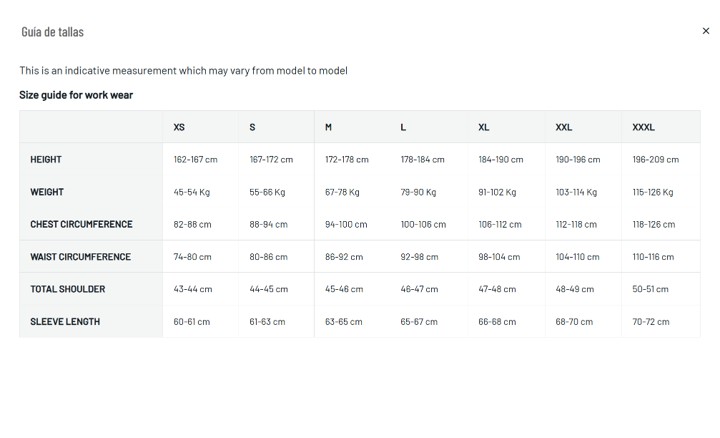Click the Guía de tallas title
The image size is (720, 438).
click(x=52, y=32)
